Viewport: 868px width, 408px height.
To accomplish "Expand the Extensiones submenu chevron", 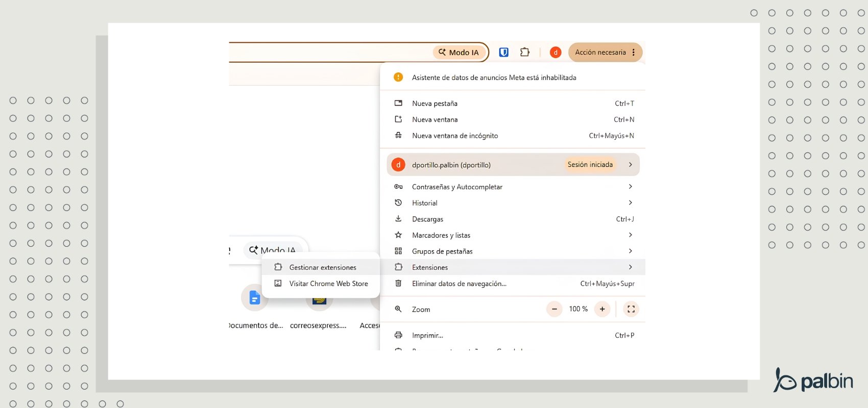I will (x=631, y=267).
